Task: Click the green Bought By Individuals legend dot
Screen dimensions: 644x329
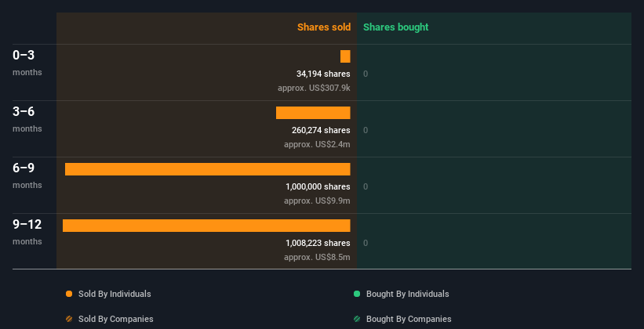Action: 357,294
